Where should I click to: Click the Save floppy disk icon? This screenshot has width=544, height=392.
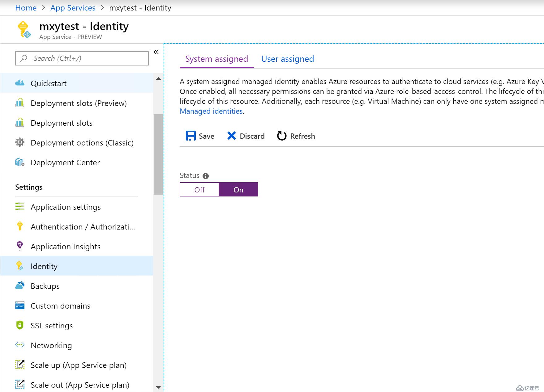click(191, 136)
